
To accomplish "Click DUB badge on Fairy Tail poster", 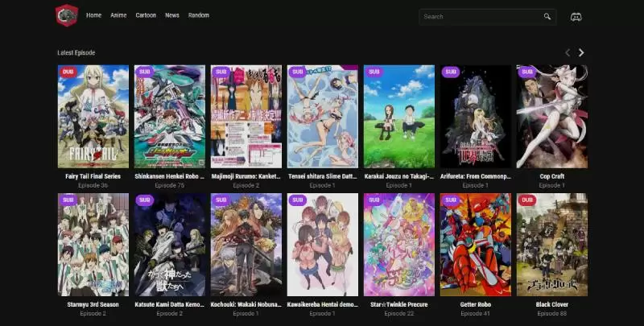I will 68,72.
